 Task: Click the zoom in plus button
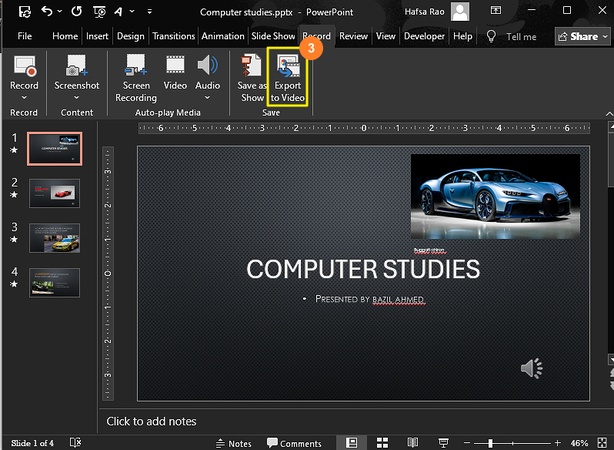[x=558, y=443]
